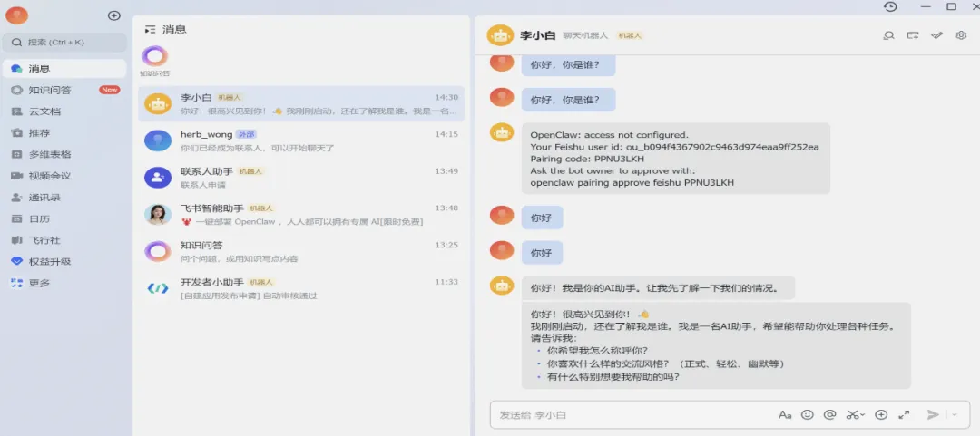
Task: Click the plus attachment icon in input bar
Action: pyautogui.click(x=881, y=415)
